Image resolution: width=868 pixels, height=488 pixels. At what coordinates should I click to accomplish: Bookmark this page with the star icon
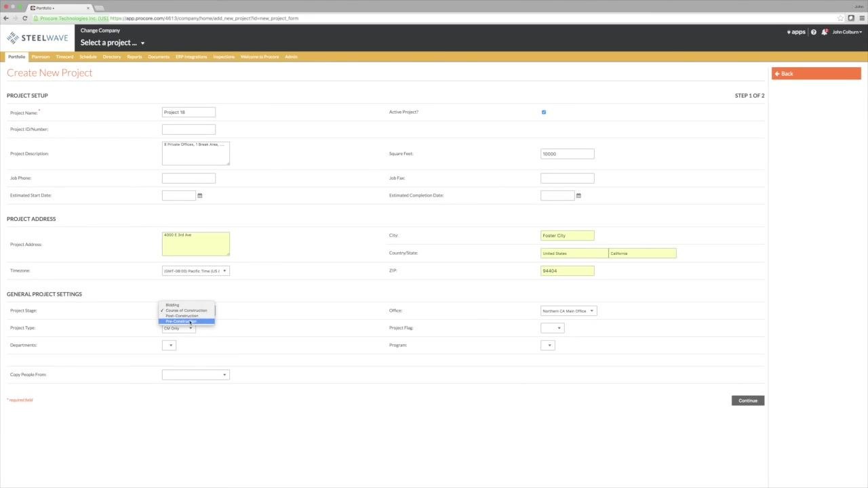click(x=841, y=18)
